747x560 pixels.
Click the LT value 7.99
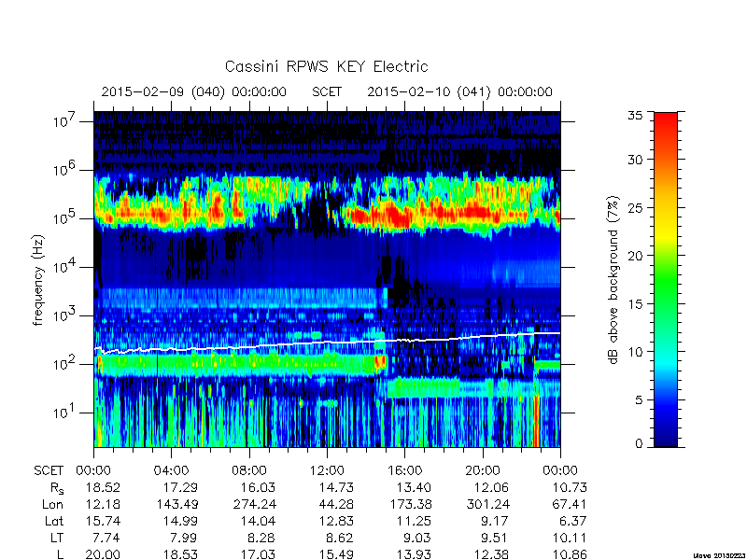click(x=184, y=538)
